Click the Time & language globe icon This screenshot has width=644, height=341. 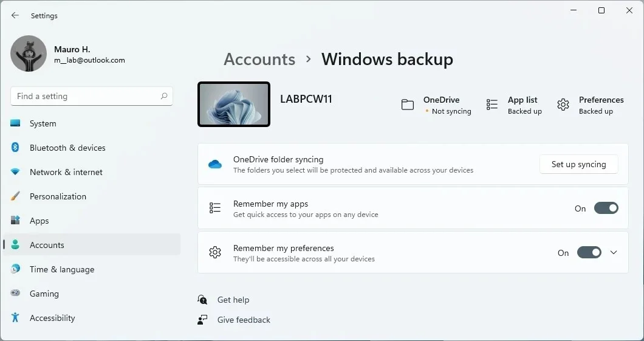coord(15,269)
